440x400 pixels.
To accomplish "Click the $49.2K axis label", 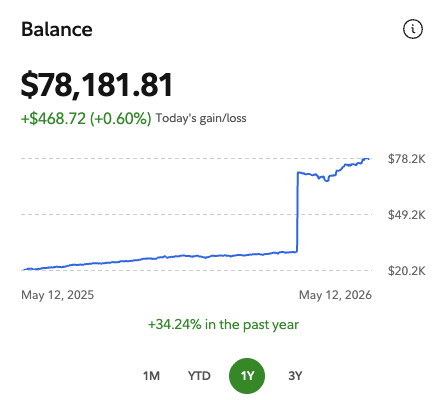I will click(x=407, y=215).
